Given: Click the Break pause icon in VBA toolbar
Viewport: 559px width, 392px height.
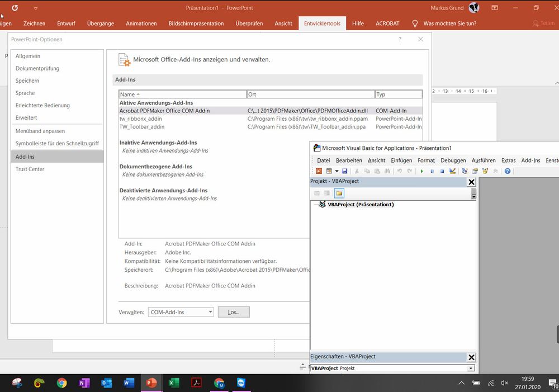Looking at the screenshot, I should coord(432,171).
